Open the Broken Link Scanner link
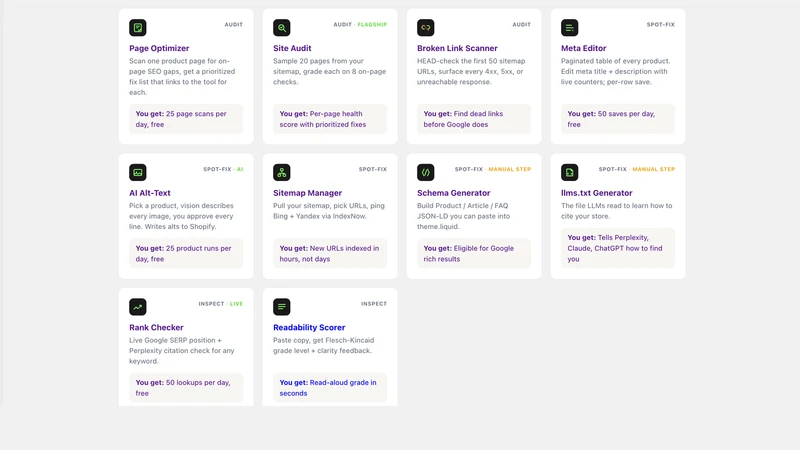This screenshot has width=800, height=450. [x=457, y=48]
